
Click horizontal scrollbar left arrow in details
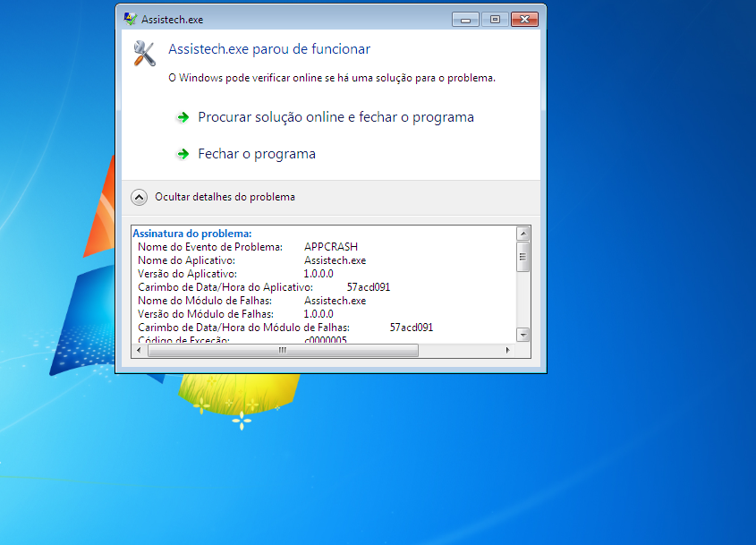point(139,350)
